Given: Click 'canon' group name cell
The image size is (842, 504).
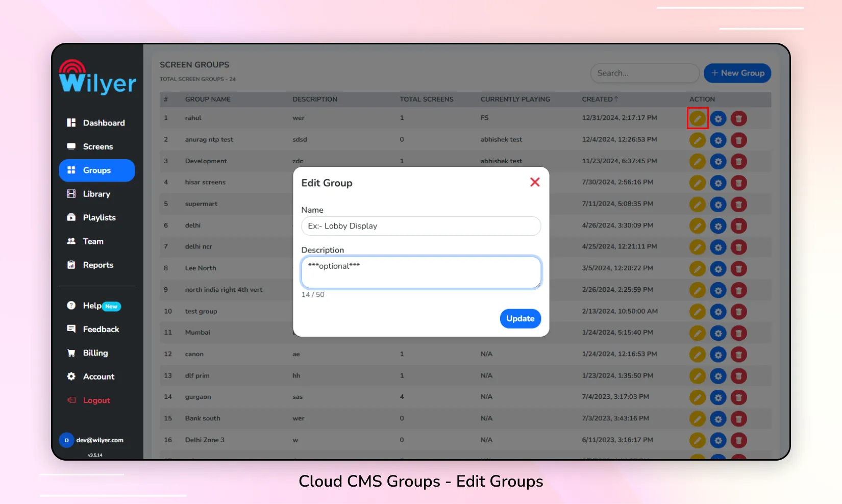Looking at the screenshot, I should coord(194,354).
